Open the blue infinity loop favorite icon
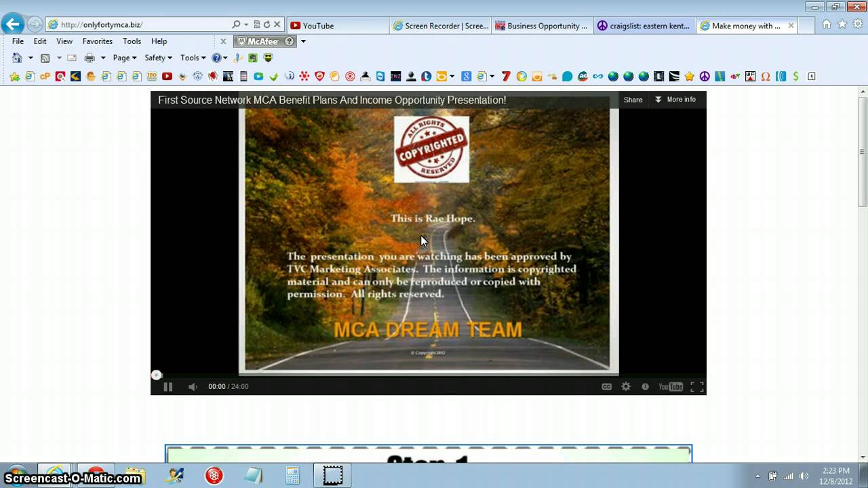 pyautogui.click(x=597, y=77)
